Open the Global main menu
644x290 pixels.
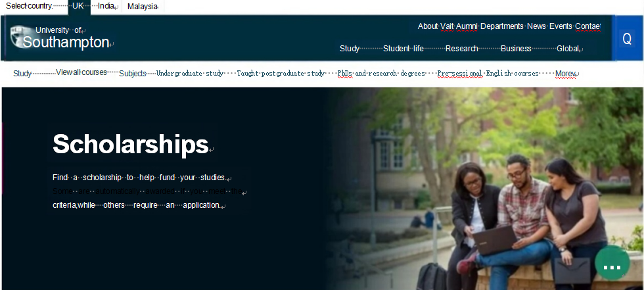(x=568, y=49)
